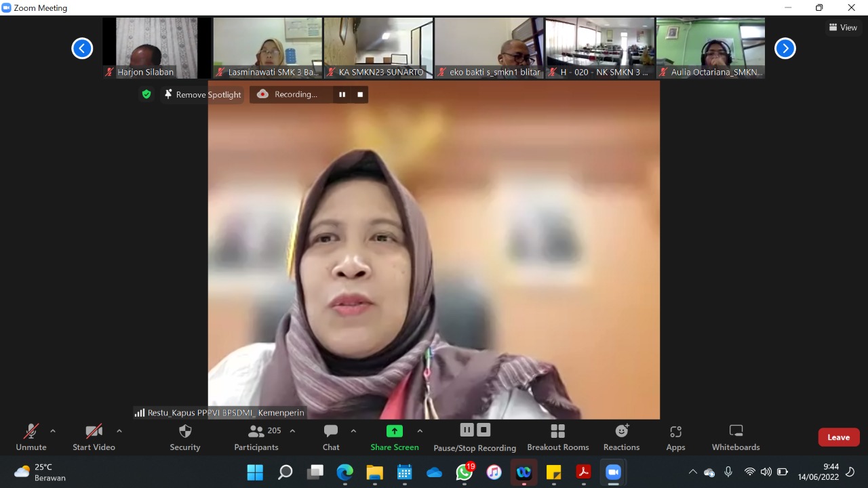Click the Recording... cloud indicator

tap(287, 94)
